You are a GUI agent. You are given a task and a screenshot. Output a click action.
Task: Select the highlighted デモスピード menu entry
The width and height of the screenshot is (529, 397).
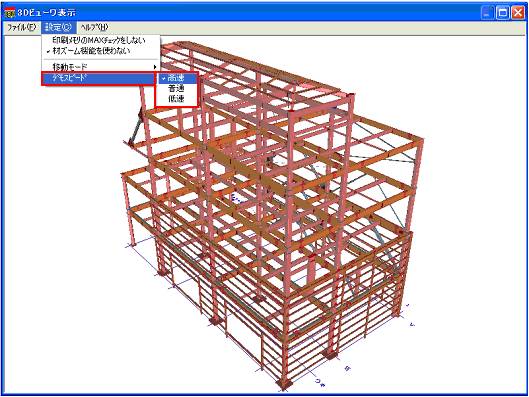click(99, 78)
